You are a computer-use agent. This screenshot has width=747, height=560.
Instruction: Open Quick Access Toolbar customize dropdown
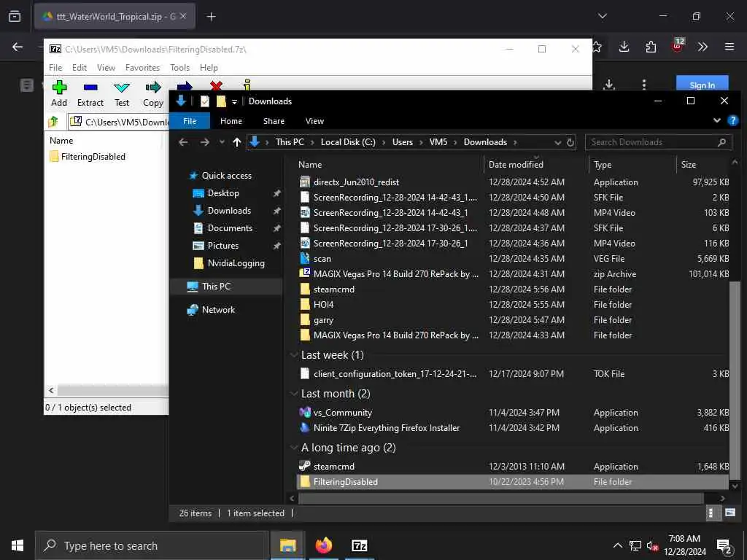coord(234,101)
